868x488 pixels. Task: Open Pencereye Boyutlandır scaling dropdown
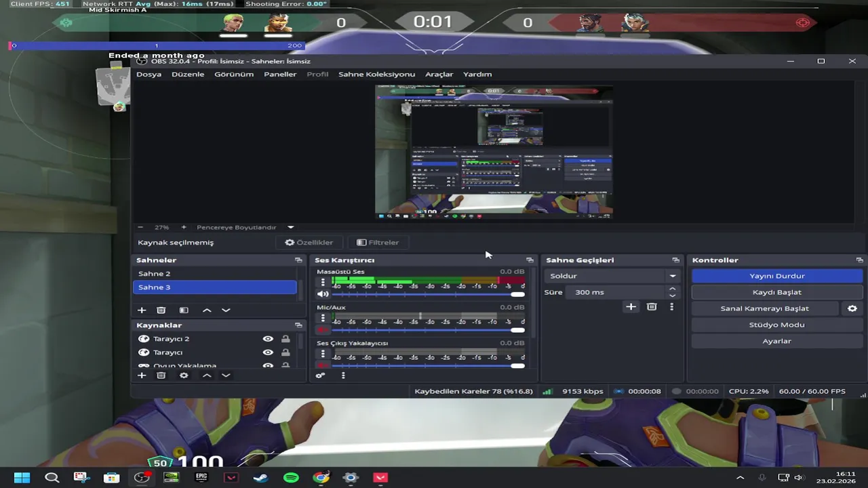point(245,227)
